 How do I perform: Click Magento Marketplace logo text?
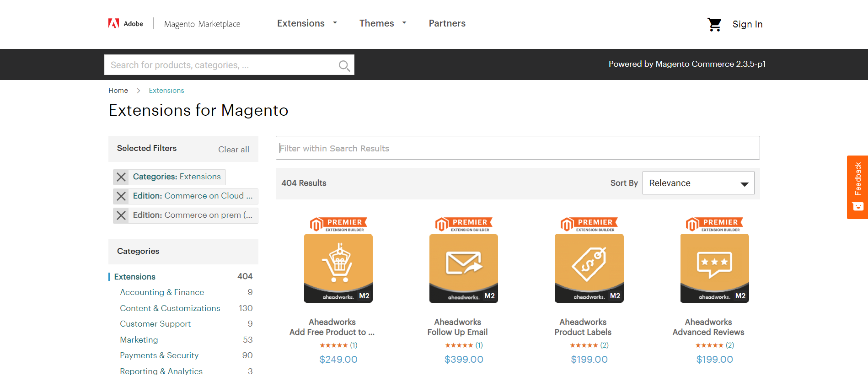[x=202, y=24]
